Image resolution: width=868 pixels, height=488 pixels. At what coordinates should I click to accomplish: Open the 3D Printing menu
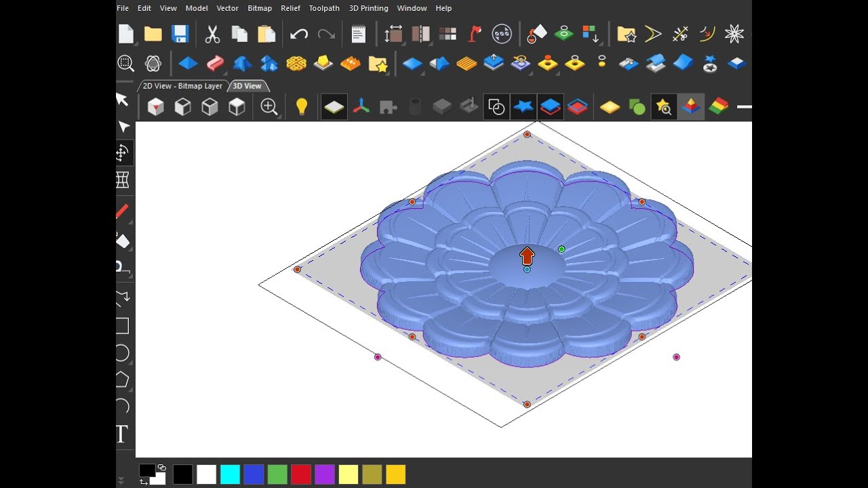point(369,8)
